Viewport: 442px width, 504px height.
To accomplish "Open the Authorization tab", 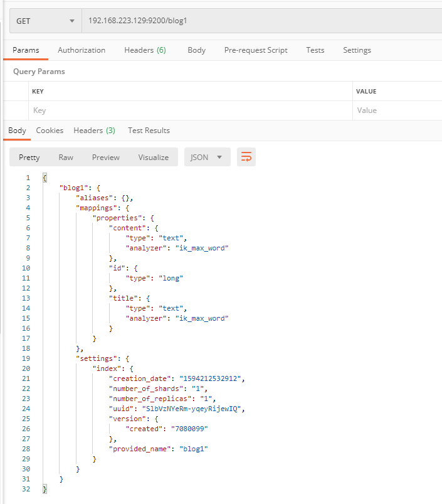I will [82, 50].
